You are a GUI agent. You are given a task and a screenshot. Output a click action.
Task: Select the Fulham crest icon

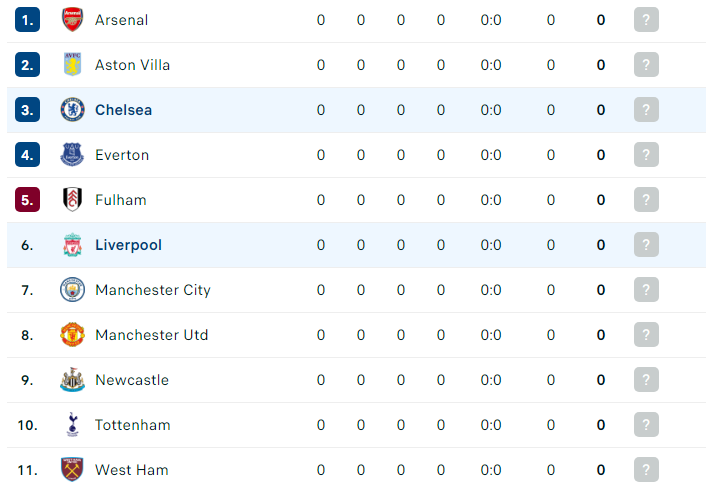click(x=72, y=199)
